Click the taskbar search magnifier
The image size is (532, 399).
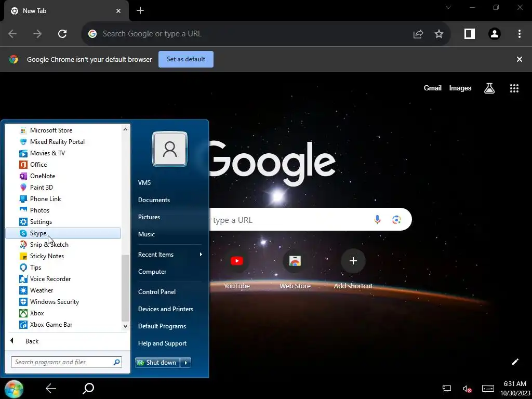tap(88, 389)
